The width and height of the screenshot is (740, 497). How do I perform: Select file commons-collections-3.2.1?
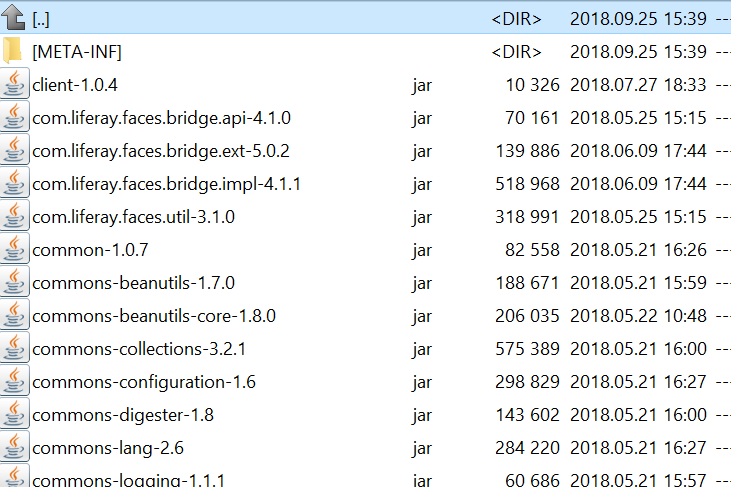pos(139,349)
